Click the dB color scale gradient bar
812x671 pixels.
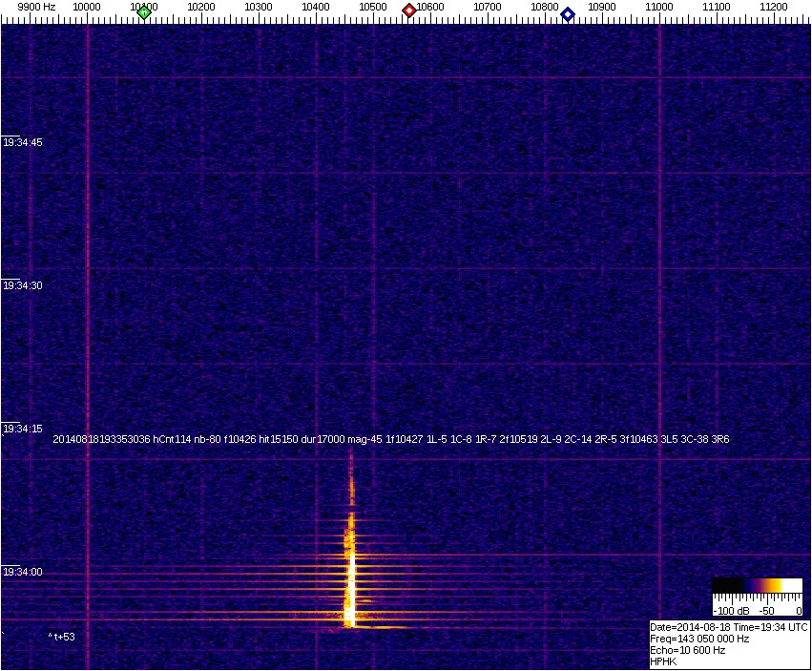click(x=758, y=585)
